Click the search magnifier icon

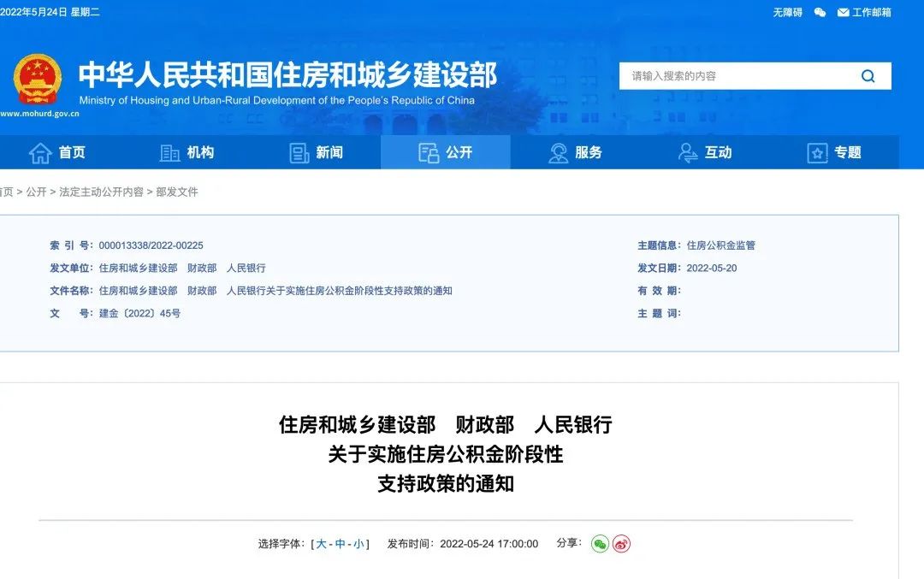coord(868,76)
